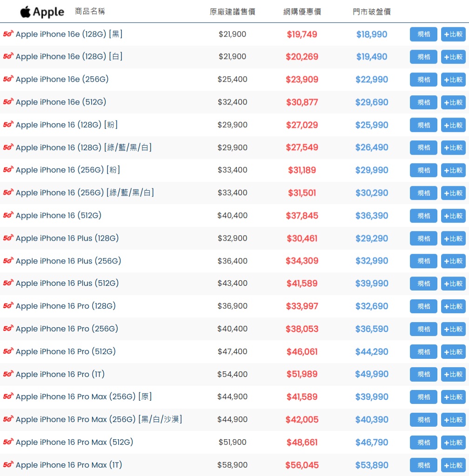Open 規格 for iPhone 16 Pro Max (256G) [原]
This screenshot has width=469, height=476.
[x=423, y=397]
